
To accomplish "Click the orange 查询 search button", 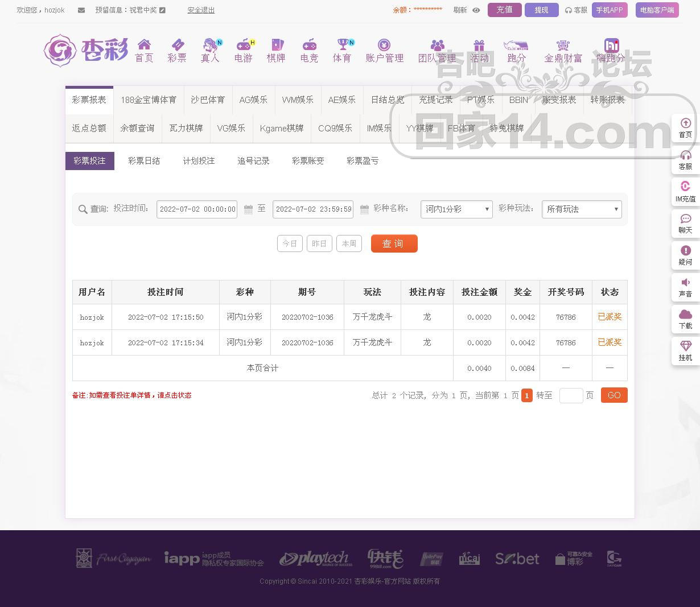I will [394, 243].
